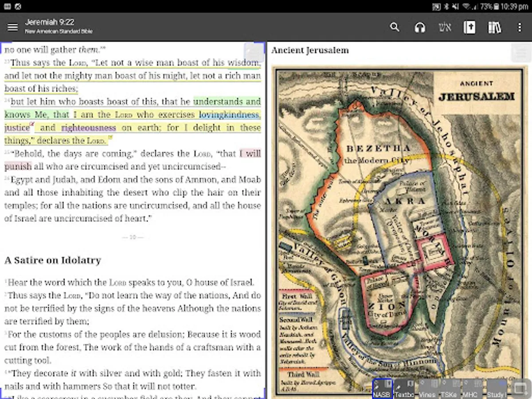The width and height of the screenshot is (532, 399).
Task: Tap the fullscreen window icon beside tabs
Action: coord(520,389)
